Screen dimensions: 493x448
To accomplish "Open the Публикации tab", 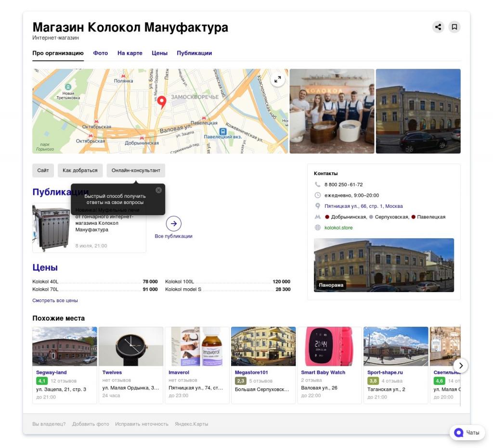I will coord(195,53).
